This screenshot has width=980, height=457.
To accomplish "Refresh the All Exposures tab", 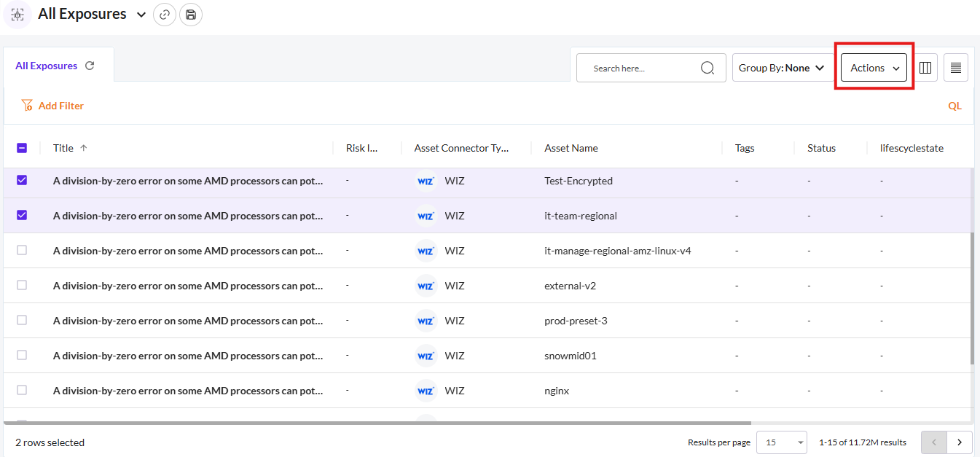I will coord(90,66).
